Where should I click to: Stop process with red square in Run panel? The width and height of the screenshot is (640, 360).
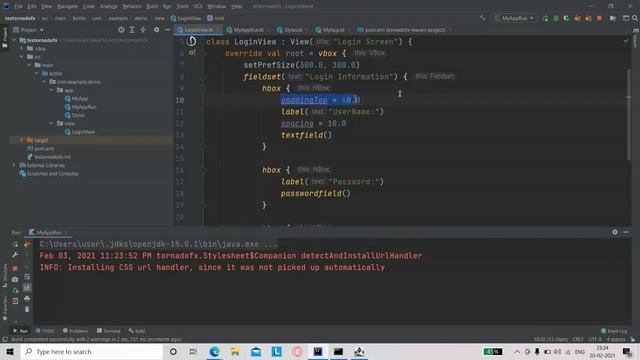(15, 268)
